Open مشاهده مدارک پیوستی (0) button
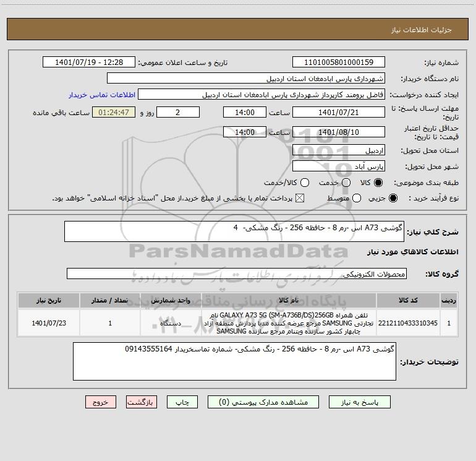476x461 pixels. coord(263,402)
